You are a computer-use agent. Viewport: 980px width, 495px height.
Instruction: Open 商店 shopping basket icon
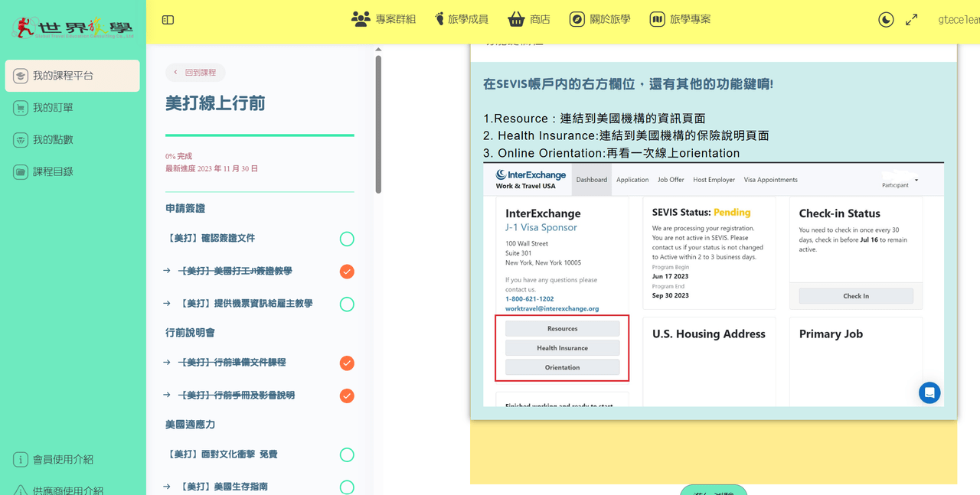coord(516,19)
